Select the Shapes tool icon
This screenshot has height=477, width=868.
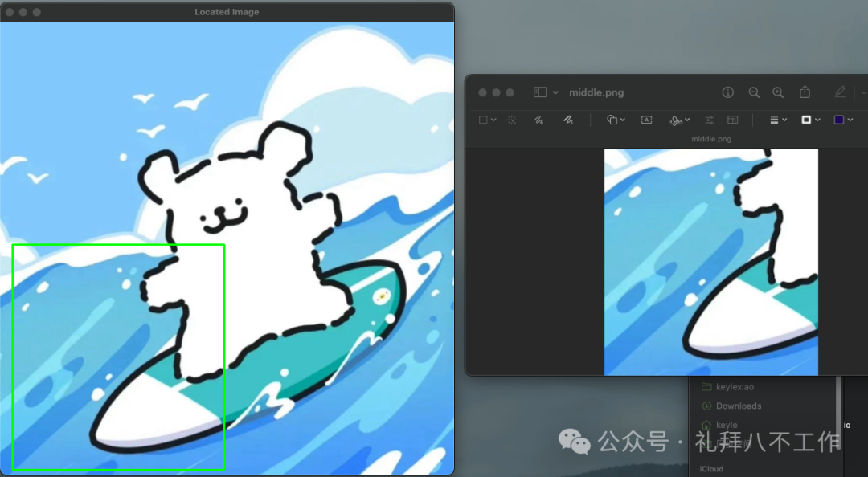click(x=612, y=120)
